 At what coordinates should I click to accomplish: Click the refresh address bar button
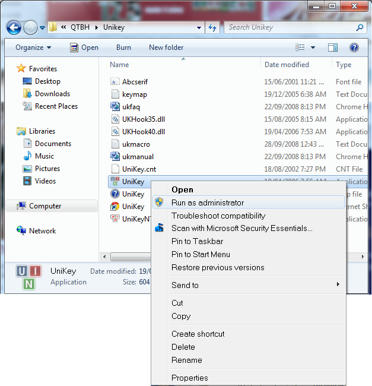click(212, 28)
